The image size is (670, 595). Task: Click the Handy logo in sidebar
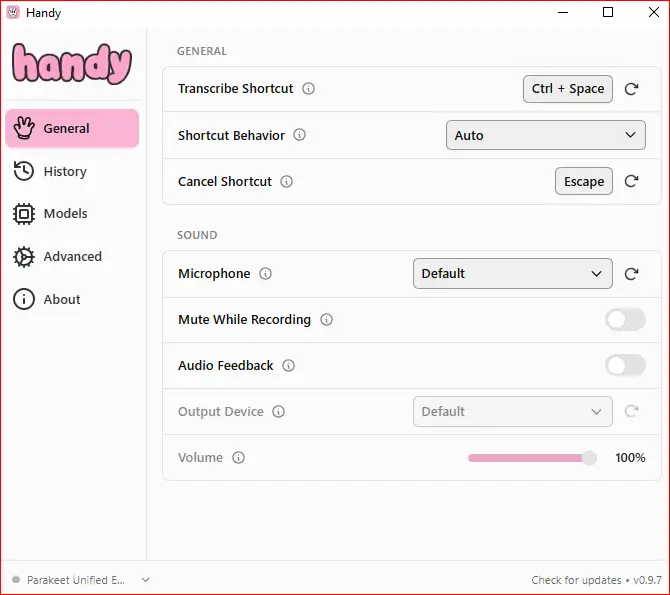click(72, 63)
